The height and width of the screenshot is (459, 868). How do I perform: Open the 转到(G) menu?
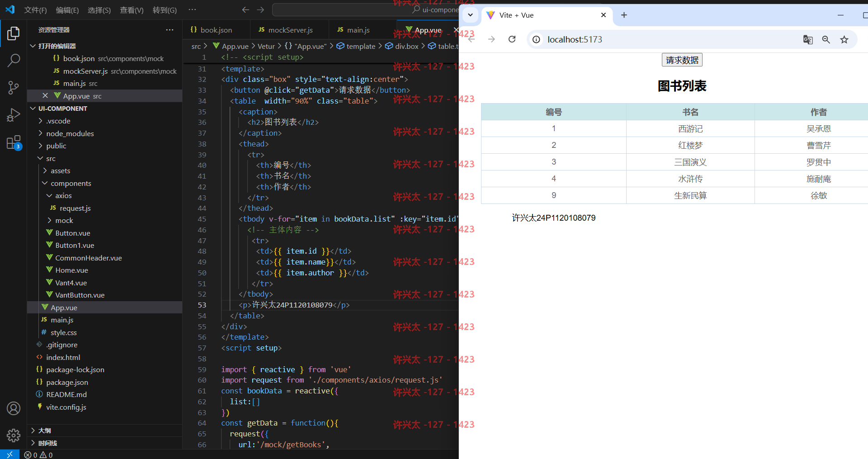tap(165, 10)
